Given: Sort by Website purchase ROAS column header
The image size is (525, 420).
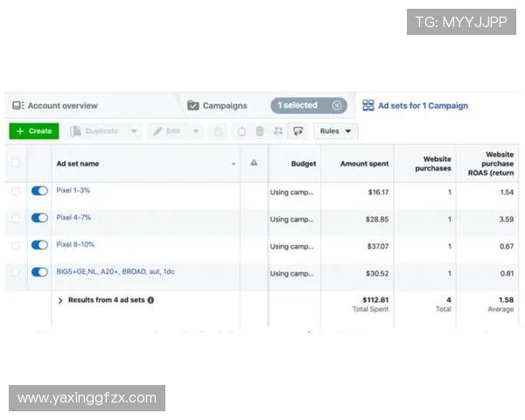Looking at the screenshot, I should (x=491, y=164).
